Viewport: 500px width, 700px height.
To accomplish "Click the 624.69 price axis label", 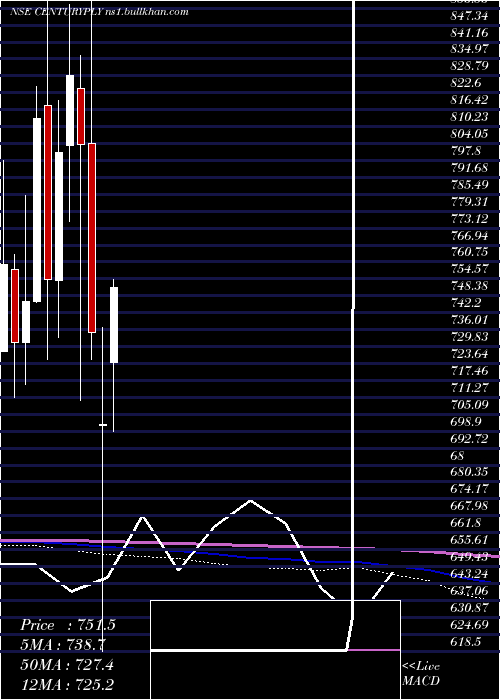I will [x=469, y=625].
